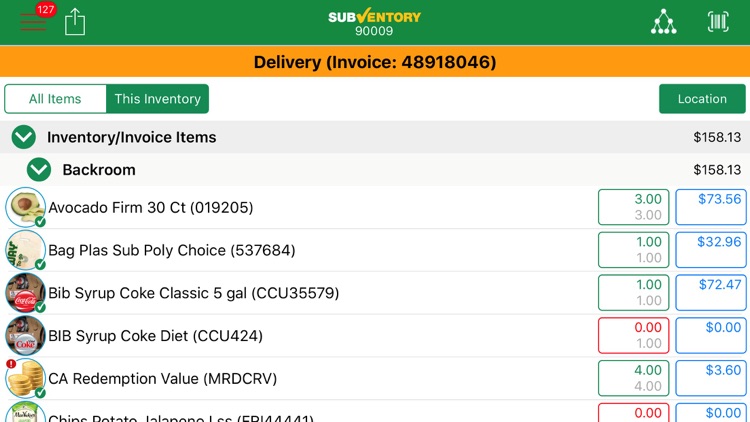Edit Bag Plas Sub Poly price $32.96
The image size is (750, 422).
point(711,250)
